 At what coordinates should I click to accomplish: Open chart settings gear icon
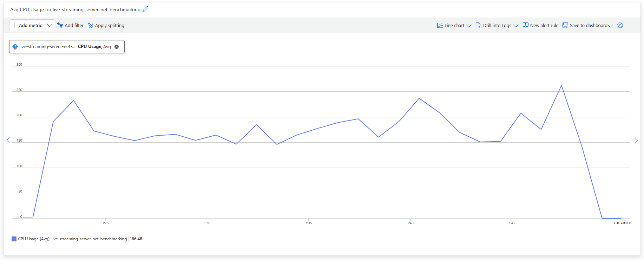(x=620, y=25)
